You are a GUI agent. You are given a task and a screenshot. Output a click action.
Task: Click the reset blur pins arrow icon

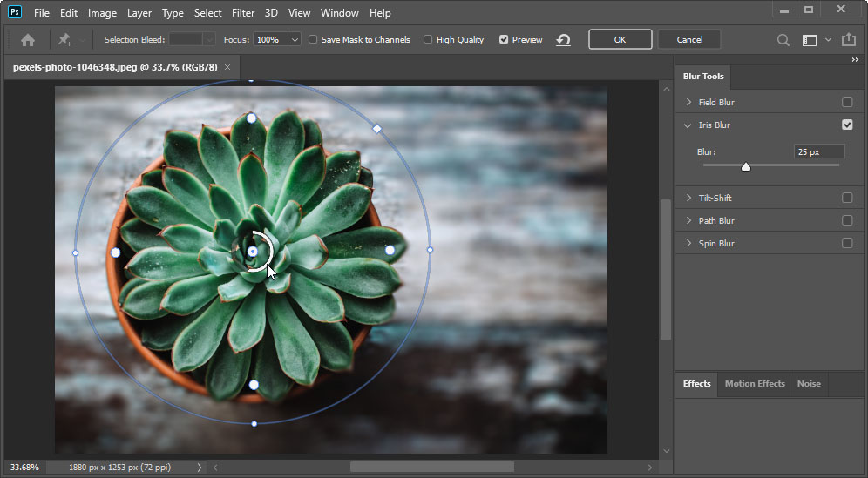tap(563, 40)
